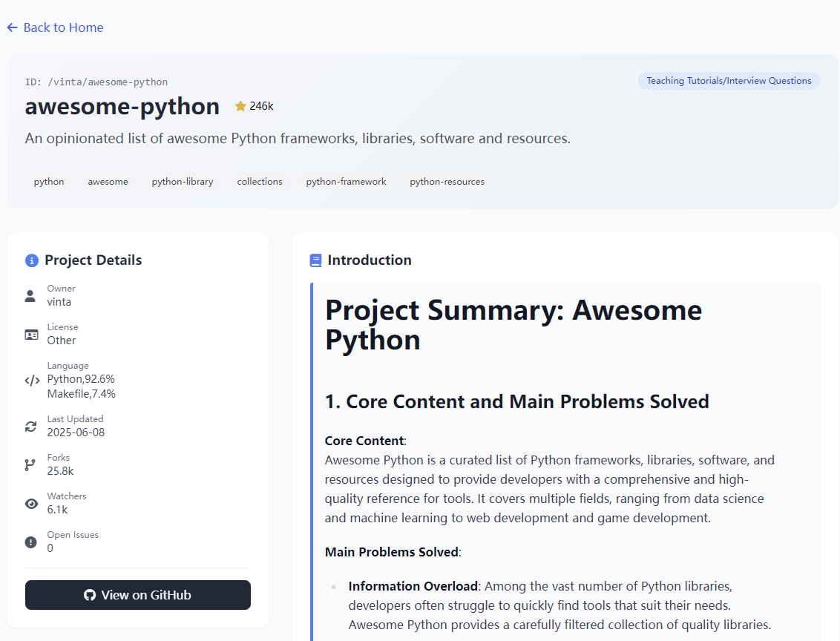Click the Project Details heading

pyautogui.click(x=93, y=260)
